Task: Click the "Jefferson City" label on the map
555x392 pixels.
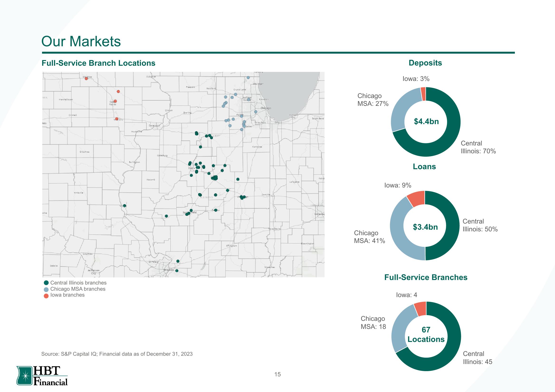Action: point(94,272)
